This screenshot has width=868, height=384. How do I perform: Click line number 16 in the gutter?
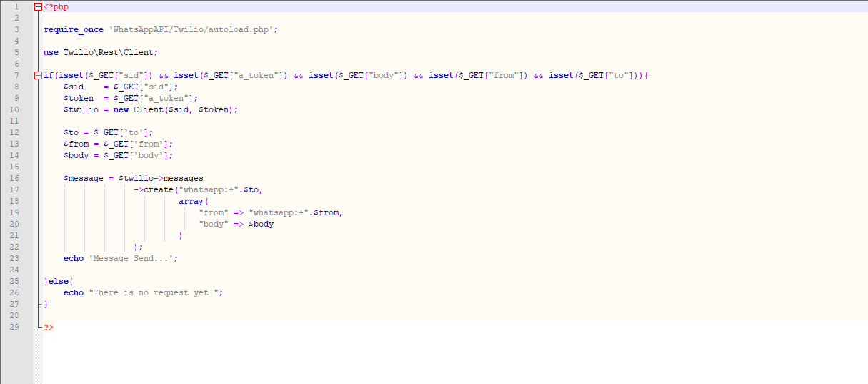14,178
